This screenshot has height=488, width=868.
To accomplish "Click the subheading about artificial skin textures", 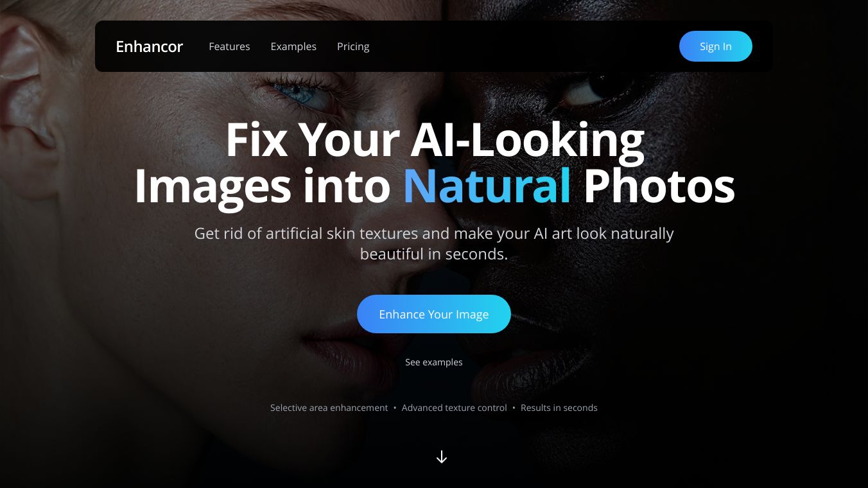I will pyautogui.click(x=434, y=243).
